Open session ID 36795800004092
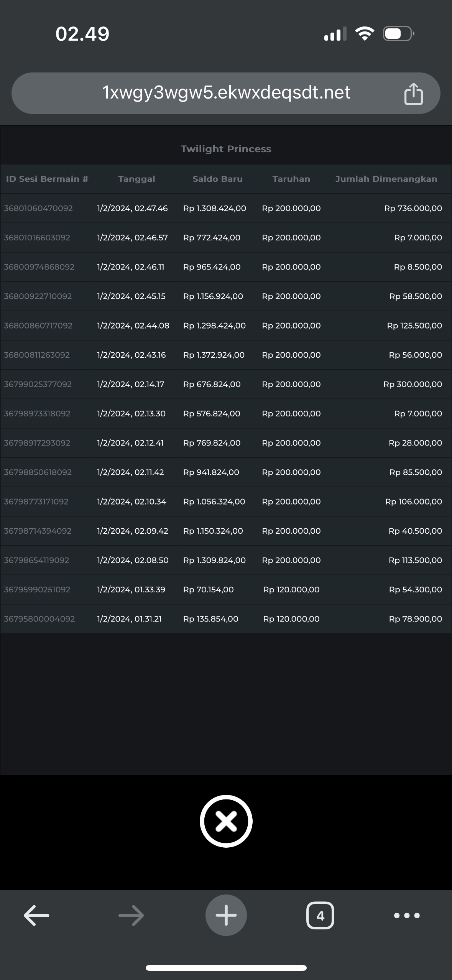The image size is (452, 980). (39, 619)
